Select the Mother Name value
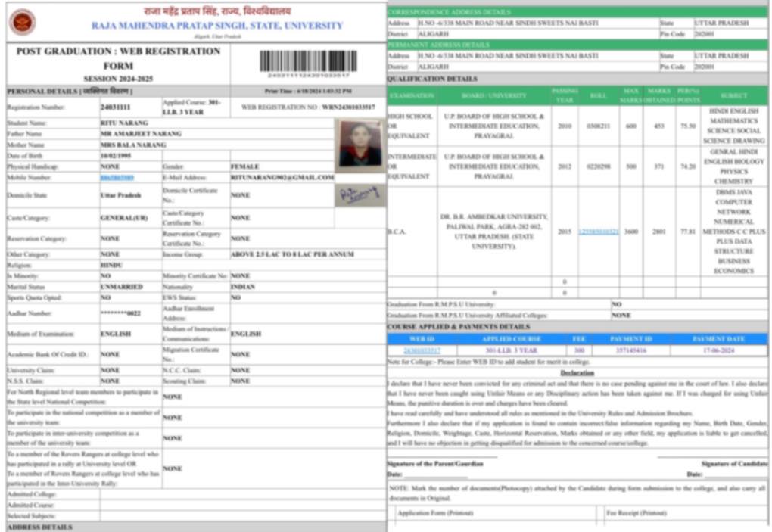Screen dimensions: 772x532 pyautogui.click(x=133, y=145)
